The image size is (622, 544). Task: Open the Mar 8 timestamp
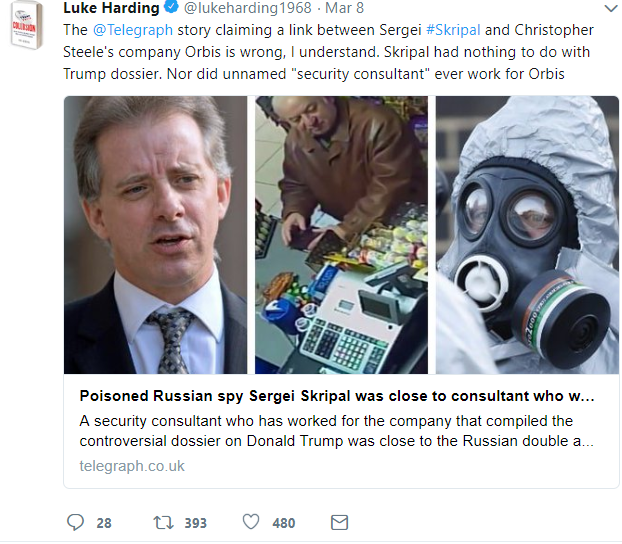(344, 8)
